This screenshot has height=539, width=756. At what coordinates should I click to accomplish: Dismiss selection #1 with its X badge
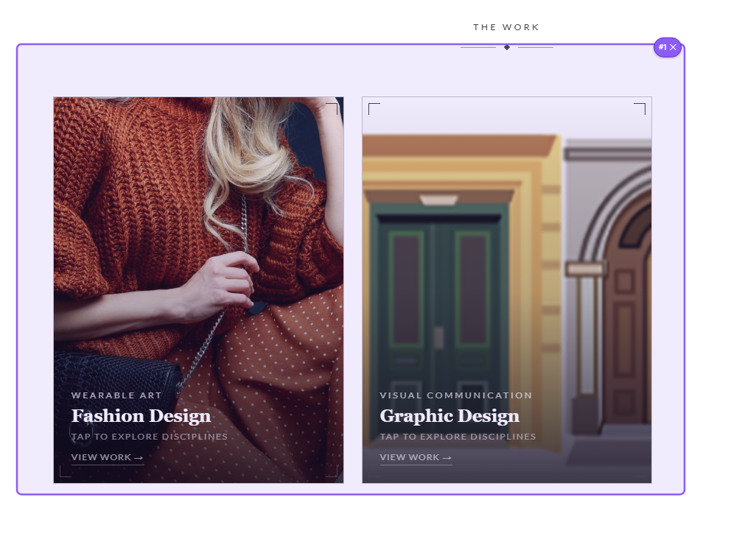673,47
